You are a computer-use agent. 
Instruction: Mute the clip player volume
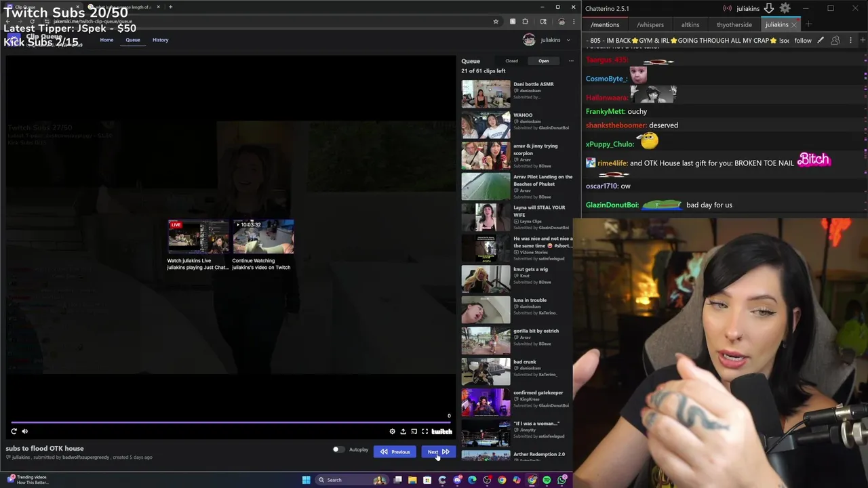(25, 431)
